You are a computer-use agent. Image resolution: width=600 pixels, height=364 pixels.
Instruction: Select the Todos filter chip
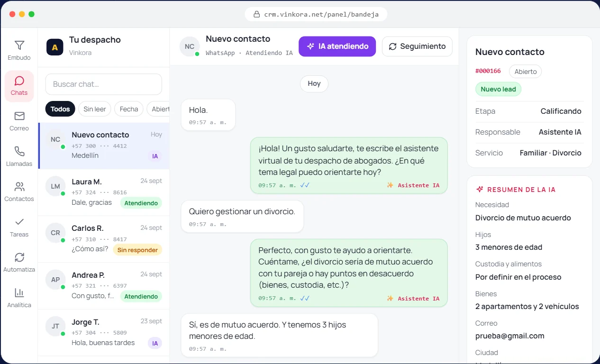pos(60,109)
